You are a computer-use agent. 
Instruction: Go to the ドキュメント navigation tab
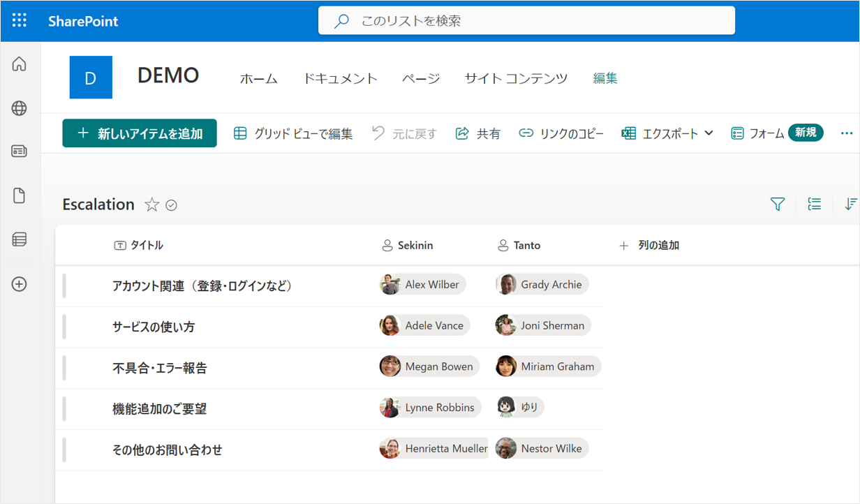[340, 78]
